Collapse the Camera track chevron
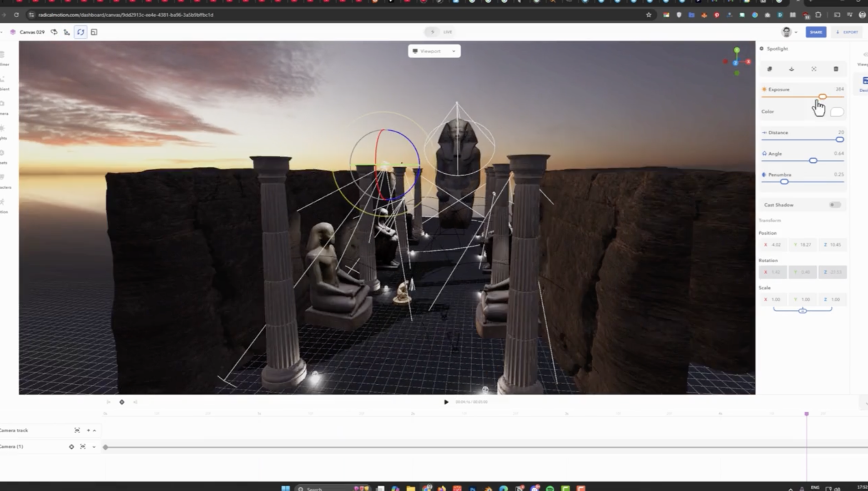868x491 pixels. [95, 431]
